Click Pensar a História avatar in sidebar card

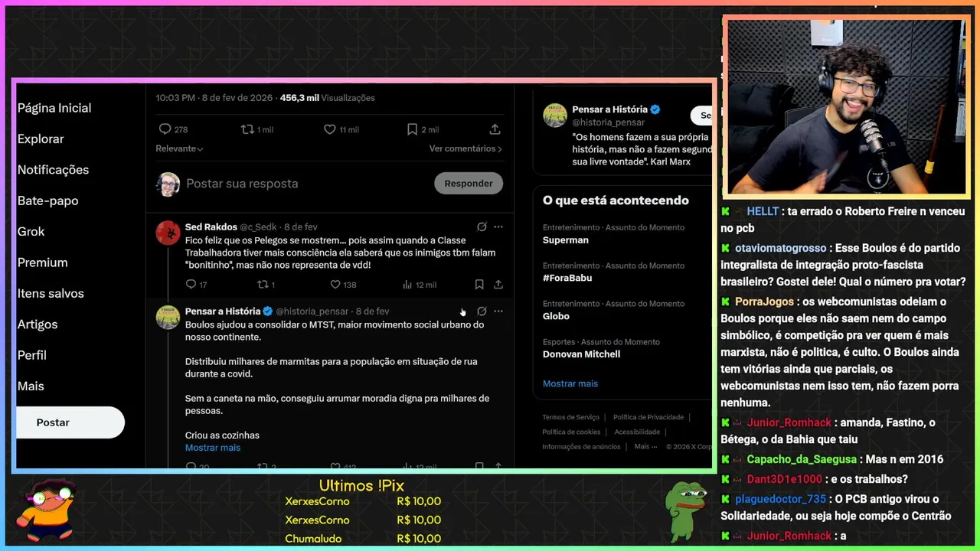555,116
